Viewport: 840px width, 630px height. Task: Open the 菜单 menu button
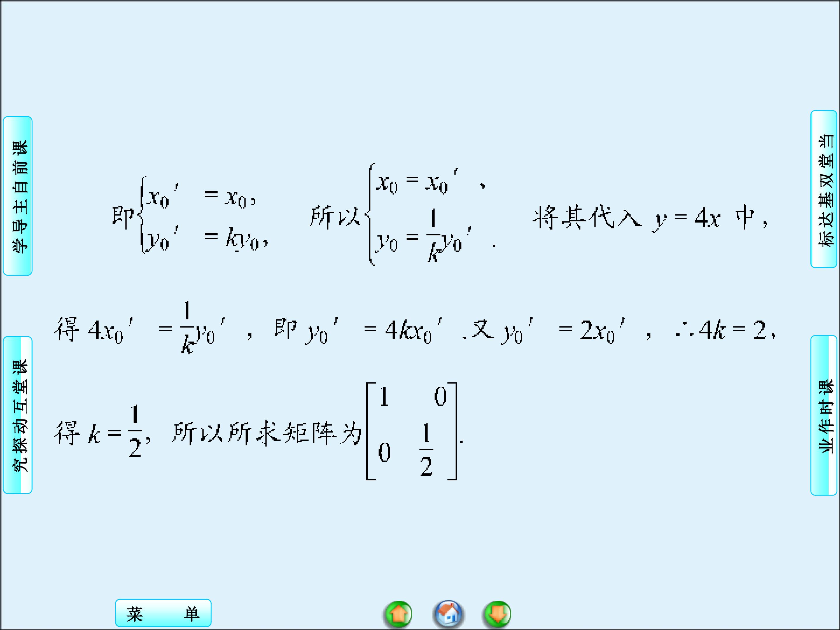point(163,613)
